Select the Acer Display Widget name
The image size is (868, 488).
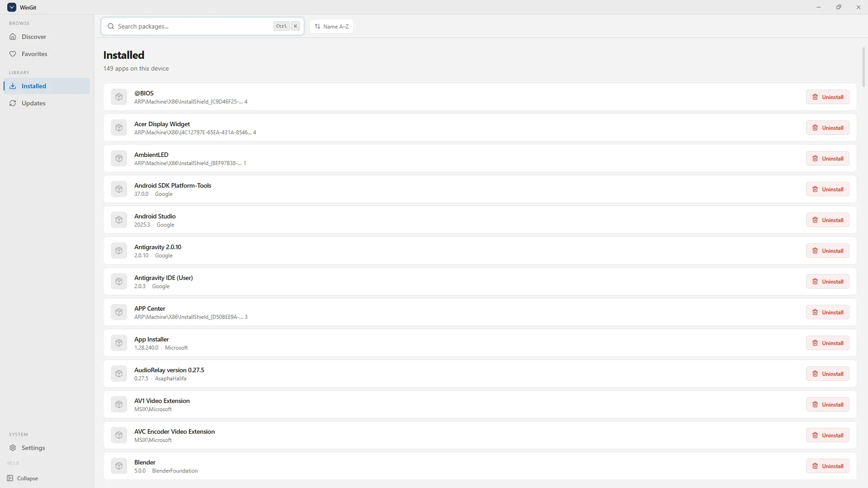[162, 124]
